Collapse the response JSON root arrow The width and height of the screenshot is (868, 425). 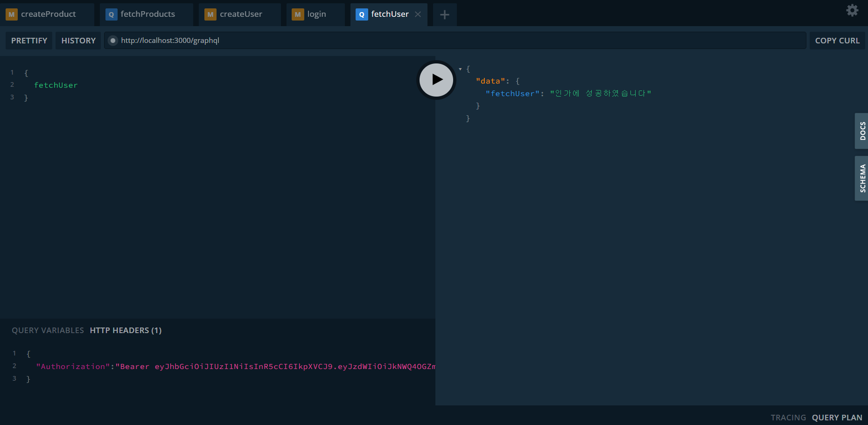[461, 69]
